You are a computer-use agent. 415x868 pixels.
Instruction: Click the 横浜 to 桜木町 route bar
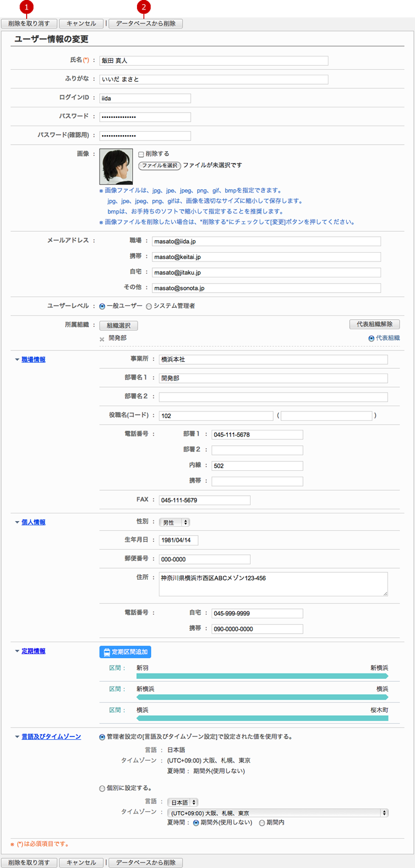point(263,718)
